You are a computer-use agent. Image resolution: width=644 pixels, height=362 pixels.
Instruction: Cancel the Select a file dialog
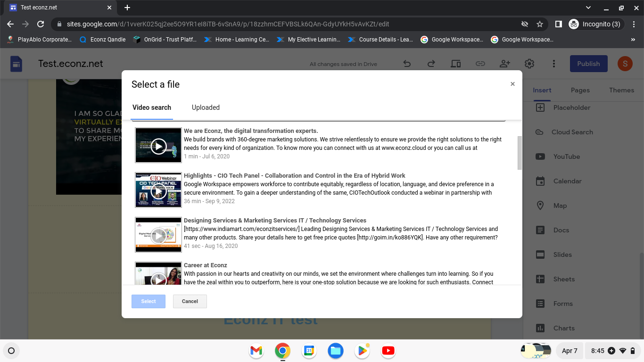click(x=190, y=301)
